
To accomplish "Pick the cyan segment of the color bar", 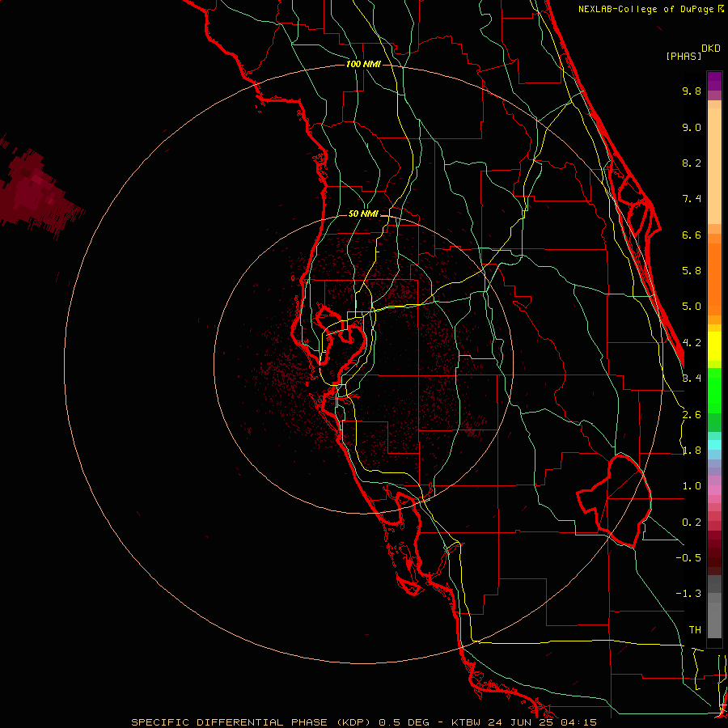I will [714, 444].
